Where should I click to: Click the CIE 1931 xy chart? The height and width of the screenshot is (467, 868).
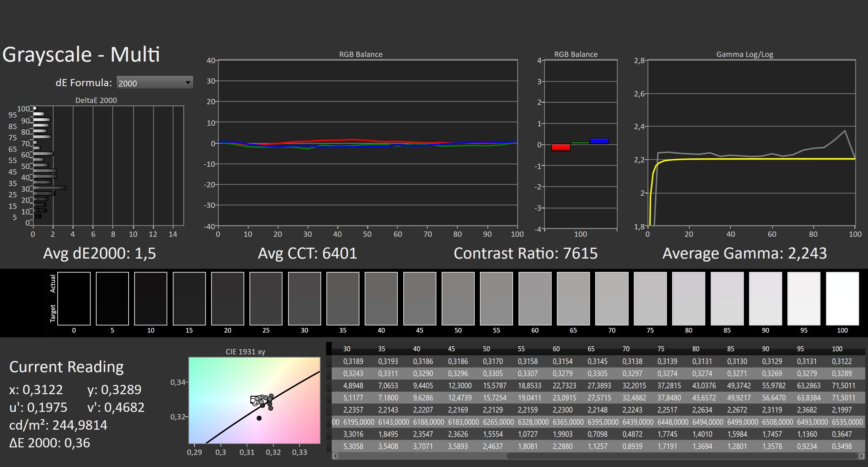[254, 400]
